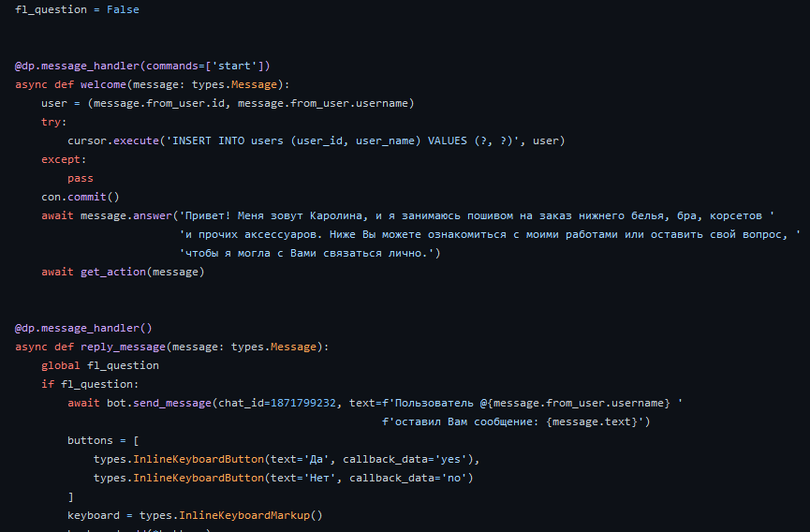
Task: Click the InlineKeyboardButton with callback_data='yes'
Action: click(287, 459)
